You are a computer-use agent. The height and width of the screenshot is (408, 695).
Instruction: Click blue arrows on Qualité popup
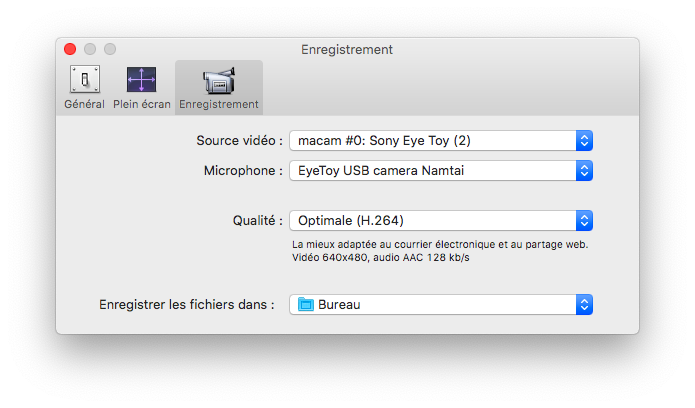pos(585,220)
